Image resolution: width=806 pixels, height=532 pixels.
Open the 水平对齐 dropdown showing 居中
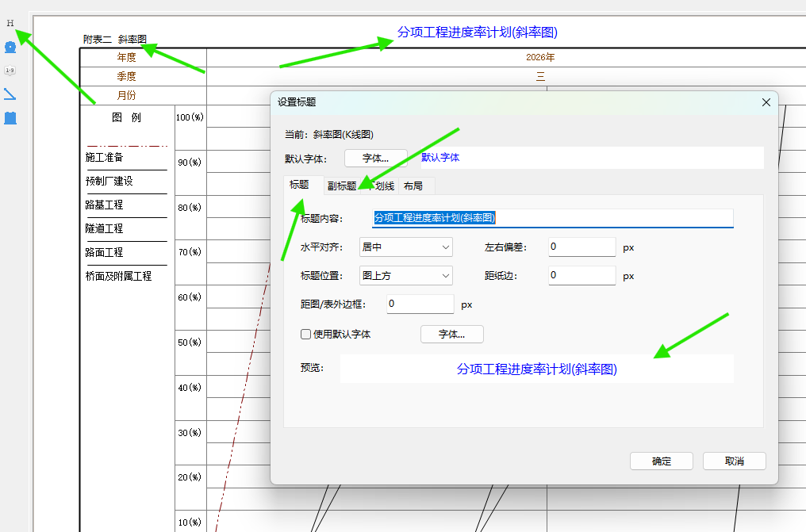(x=406, y=247)
